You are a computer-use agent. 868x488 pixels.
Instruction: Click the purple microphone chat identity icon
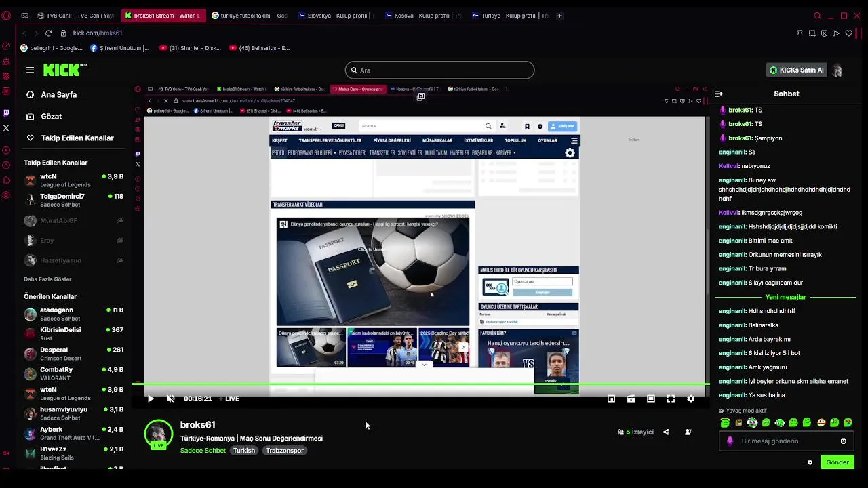pyautogui.click(x=730, y=441)
